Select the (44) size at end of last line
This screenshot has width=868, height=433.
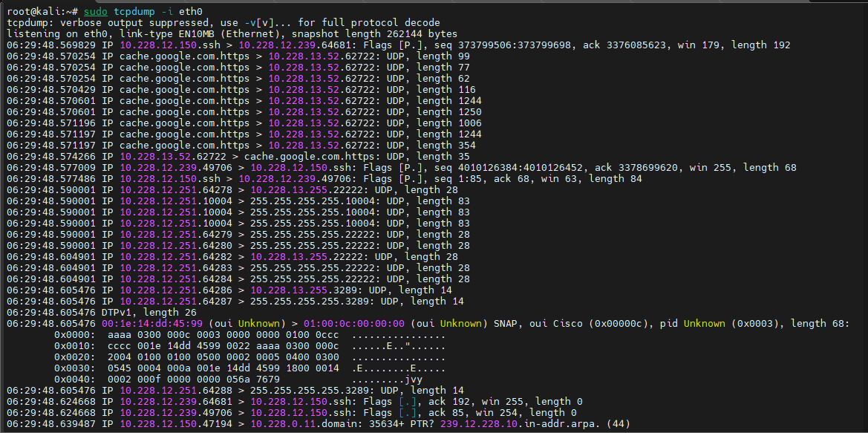coord(619,424)
